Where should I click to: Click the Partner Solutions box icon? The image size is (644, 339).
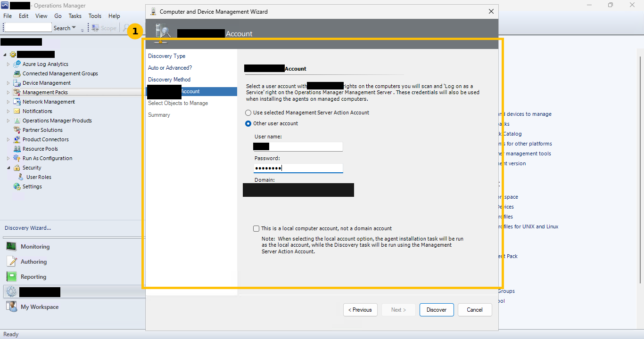(17, 130)
